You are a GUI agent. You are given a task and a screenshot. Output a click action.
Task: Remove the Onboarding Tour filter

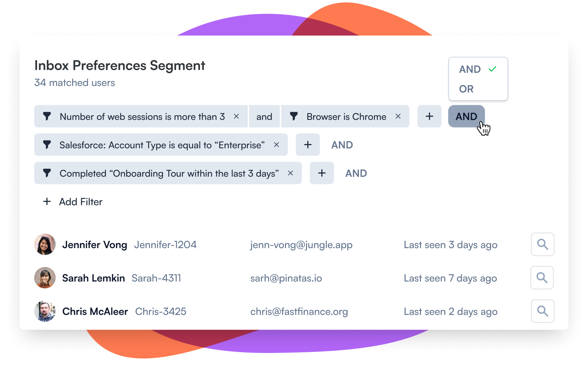click(x=290, y=173)
